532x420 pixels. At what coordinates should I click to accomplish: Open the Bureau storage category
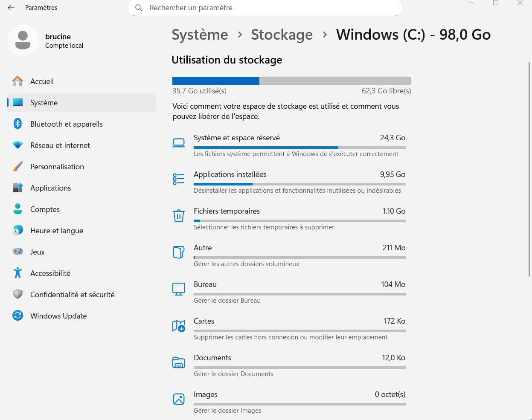point(289,292)
